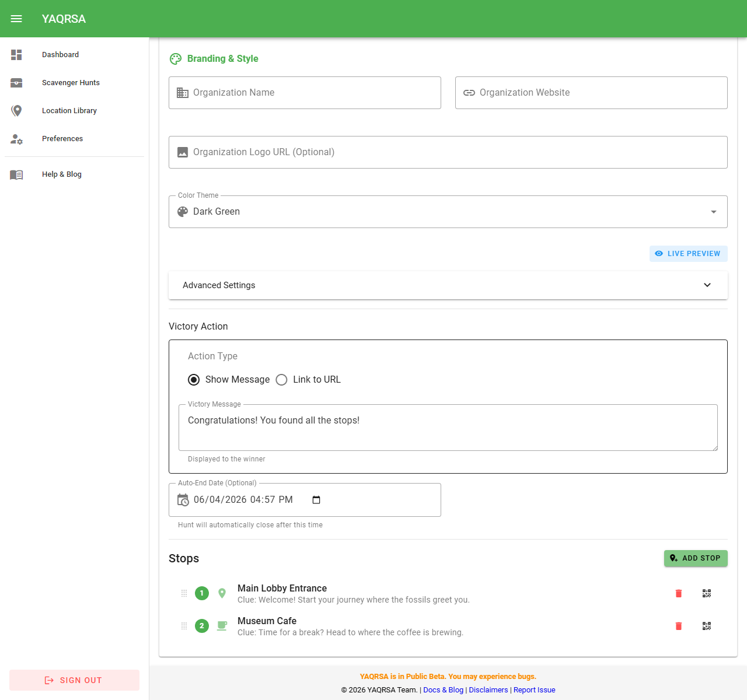The height and width of the screenshot is (700, 747).
Task: Show QR code for Museum Cafe
Action: [x=707, y=626]
